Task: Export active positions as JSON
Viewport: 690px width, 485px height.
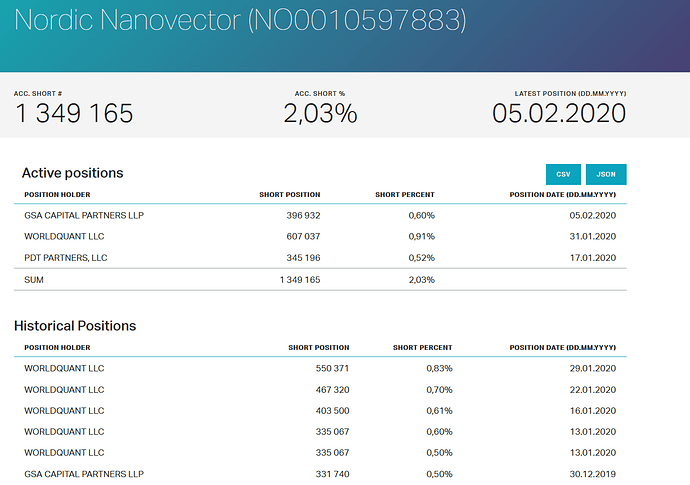Action: tap(606, 174)
